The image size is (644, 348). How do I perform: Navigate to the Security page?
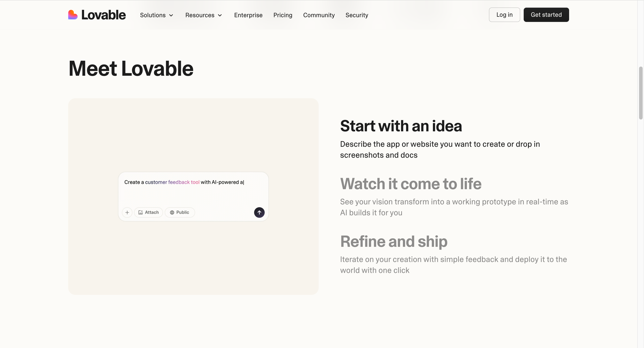click(357, 15)
